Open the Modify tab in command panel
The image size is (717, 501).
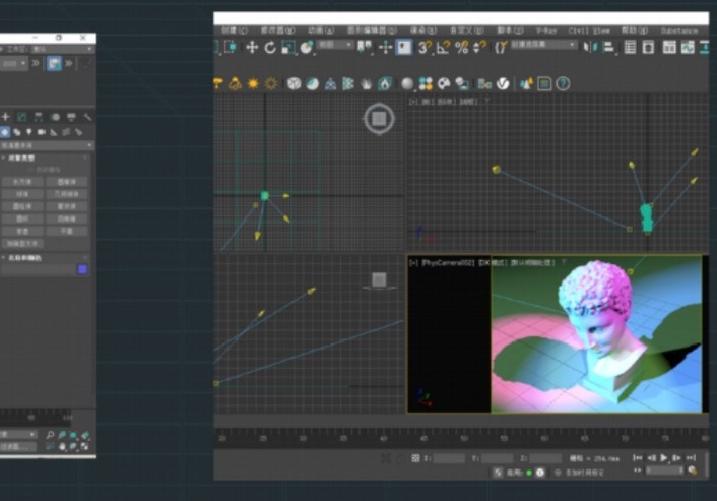pos(21,117)
